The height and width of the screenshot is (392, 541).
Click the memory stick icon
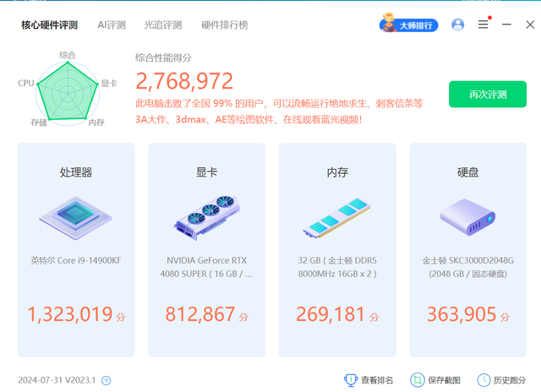click(x=336, y=218)
